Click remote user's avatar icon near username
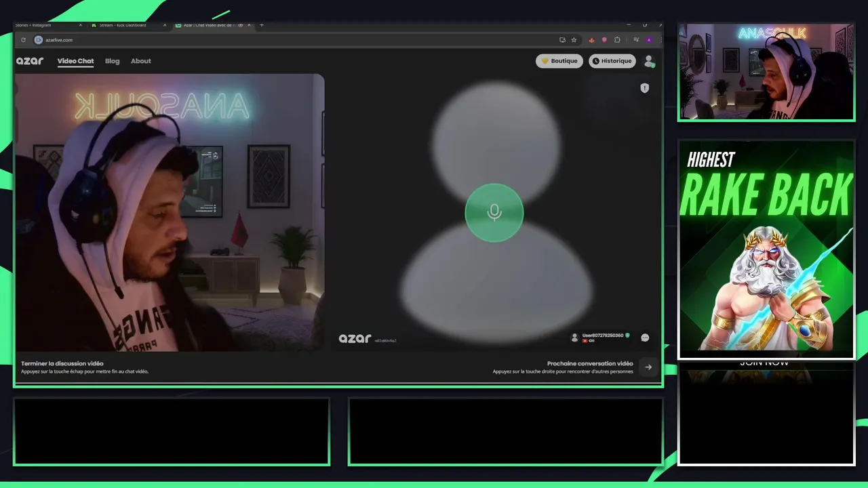This screenshot has width=868, height=488. 575,337
